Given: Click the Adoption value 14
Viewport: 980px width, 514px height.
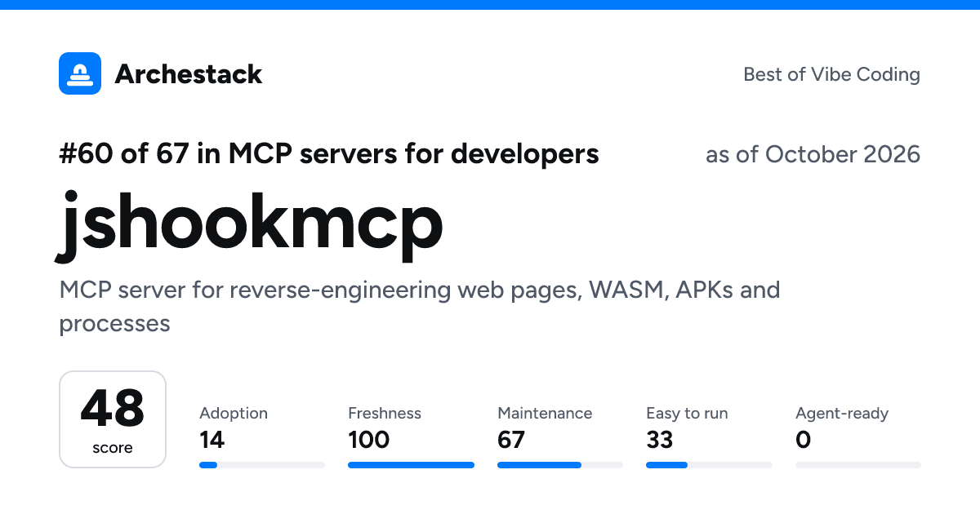Looking at the screenshot, I should point(212,441).
